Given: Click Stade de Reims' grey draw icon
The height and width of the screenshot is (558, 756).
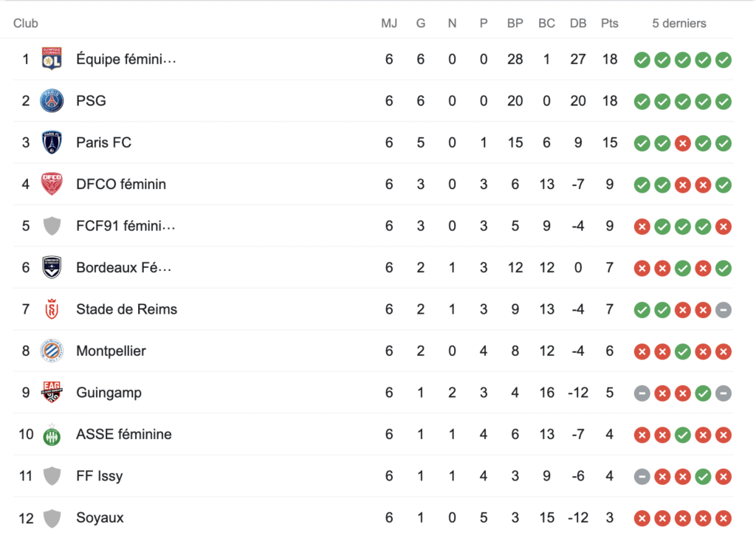Looking at the screenshot, I should coord(724,309).
